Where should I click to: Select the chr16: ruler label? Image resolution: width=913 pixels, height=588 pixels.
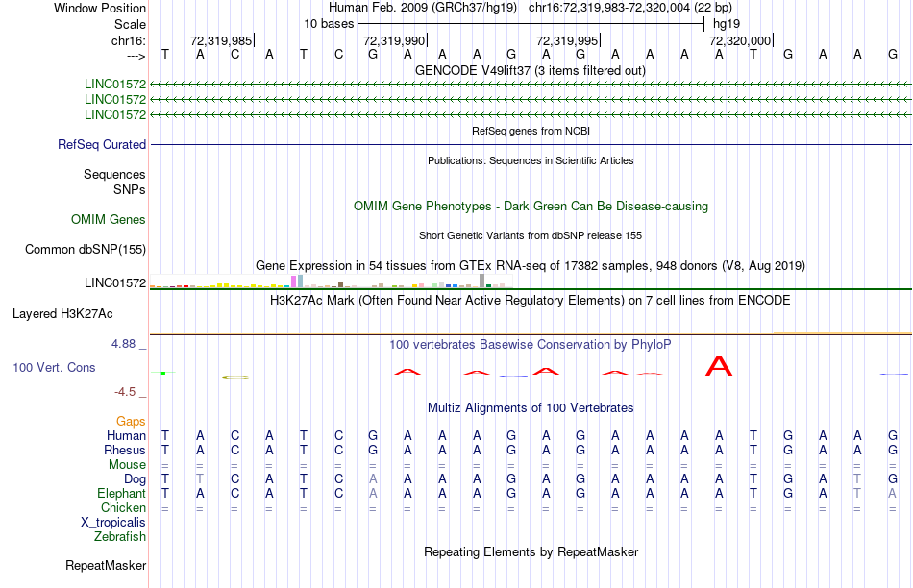[129, 40]
